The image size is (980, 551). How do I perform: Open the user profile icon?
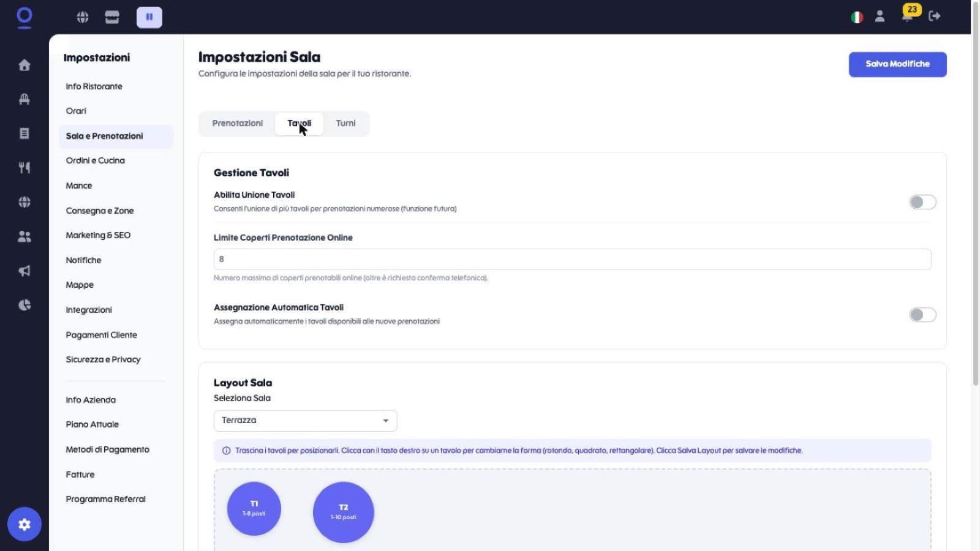(x=880, y=17)
